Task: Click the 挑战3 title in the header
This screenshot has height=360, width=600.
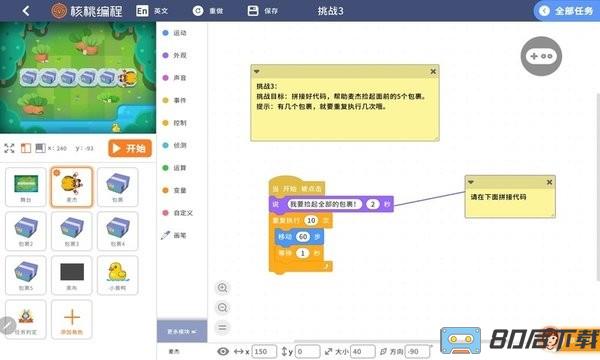Action: pos(331,11)
